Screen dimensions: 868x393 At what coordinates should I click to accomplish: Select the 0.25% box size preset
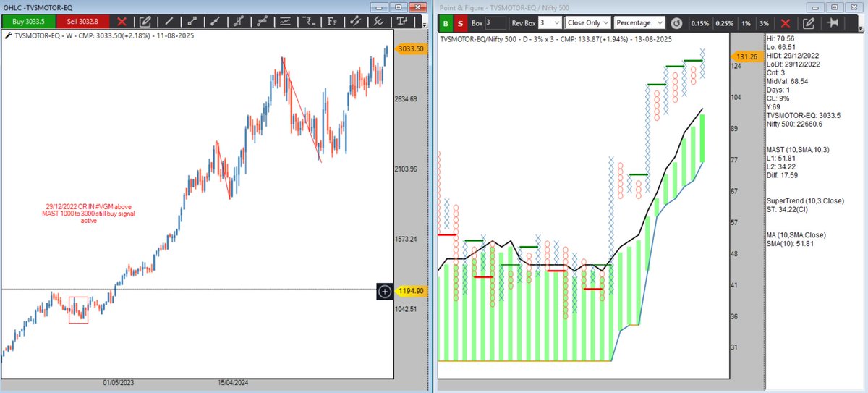pyautogui.click(x=724, y=23)
